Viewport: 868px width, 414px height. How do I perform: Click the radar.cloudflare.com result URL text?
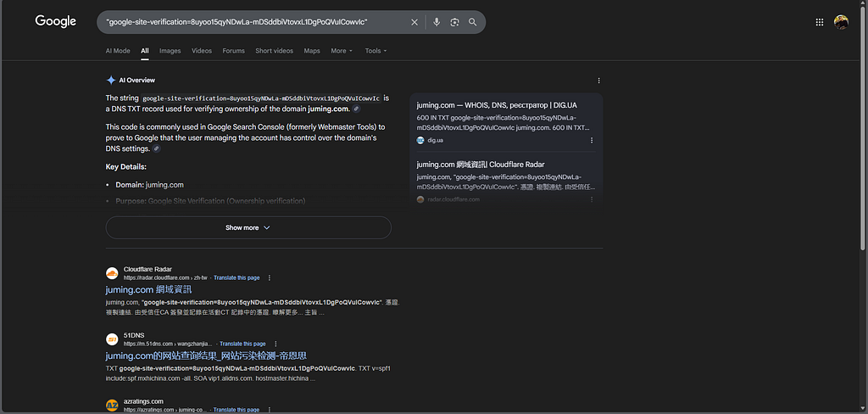click(165, 277)
